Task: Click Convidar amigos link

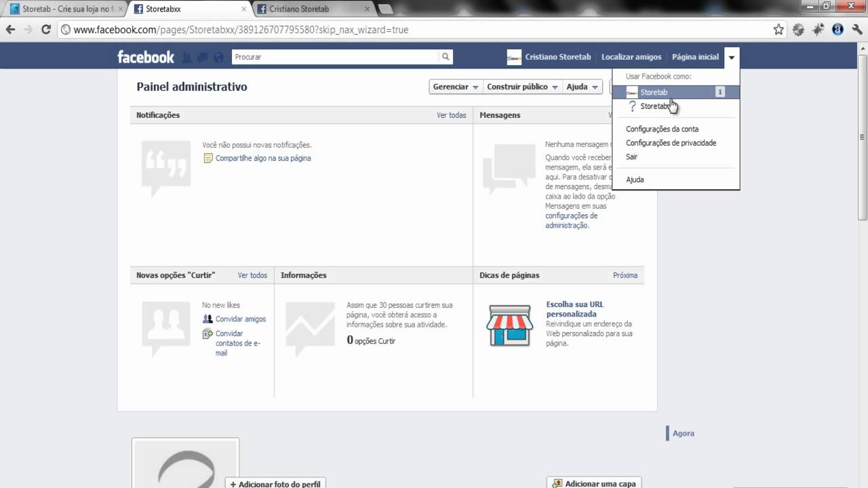Action: [241, 319]
